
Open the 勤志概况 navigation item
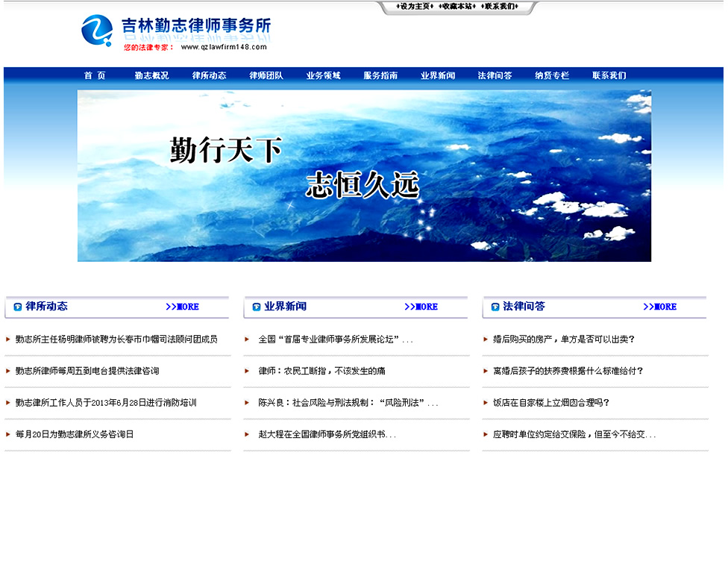point(152,75)
